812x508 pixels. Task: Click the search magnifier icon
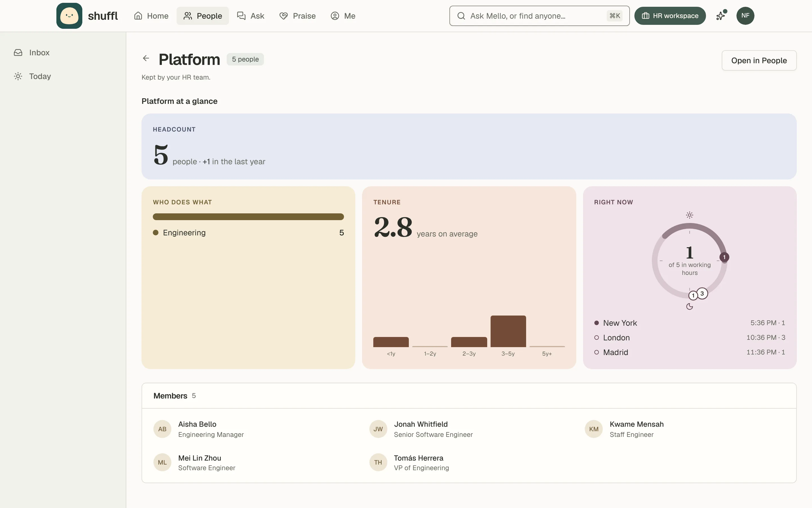pyautogui.click(x=461, y=16)
